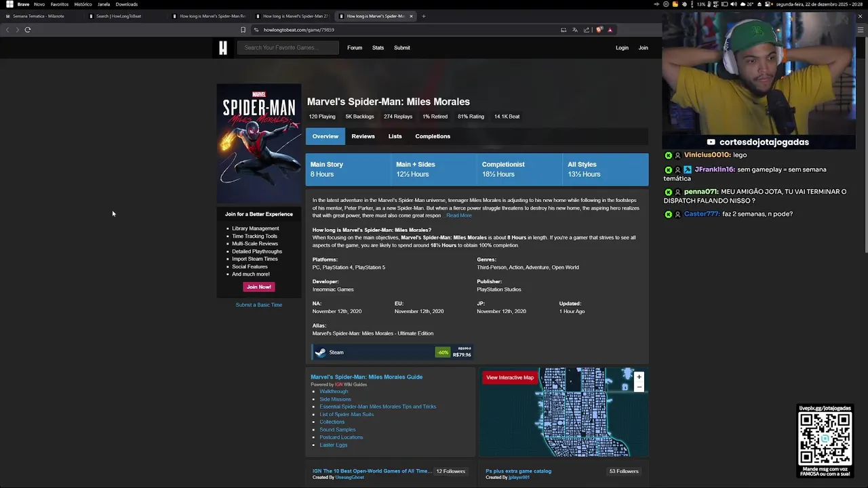
Task: Click the OS launcher icon in the top-left corner
Action: pyautogui.click(x=9, y=4)
